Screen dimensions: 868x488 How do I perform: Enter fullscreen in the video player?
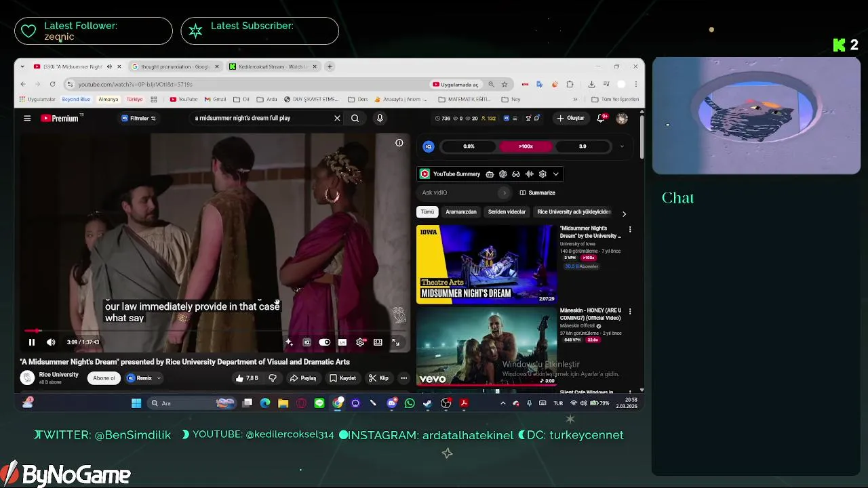point(395,342)
